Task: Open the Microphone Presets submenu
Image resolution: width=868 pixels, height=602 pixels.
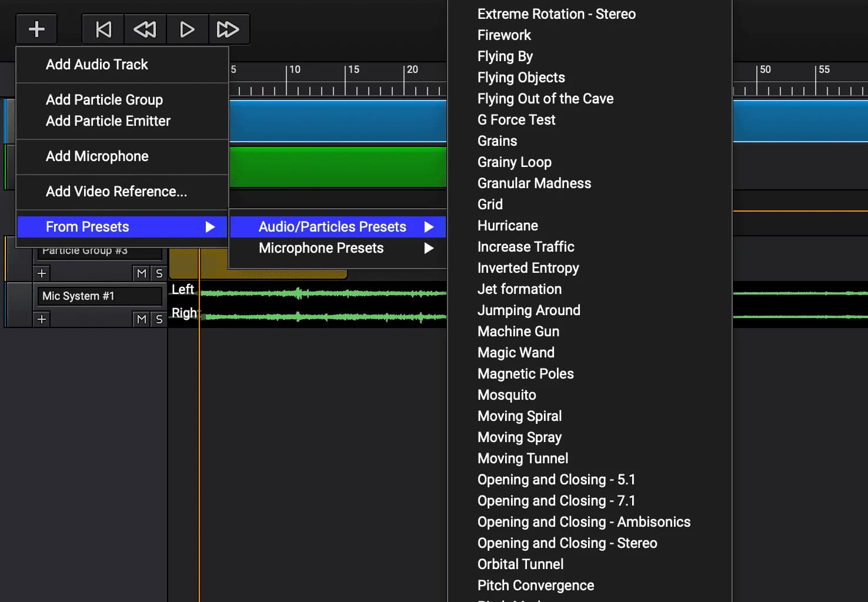Action: coord(321,248)
